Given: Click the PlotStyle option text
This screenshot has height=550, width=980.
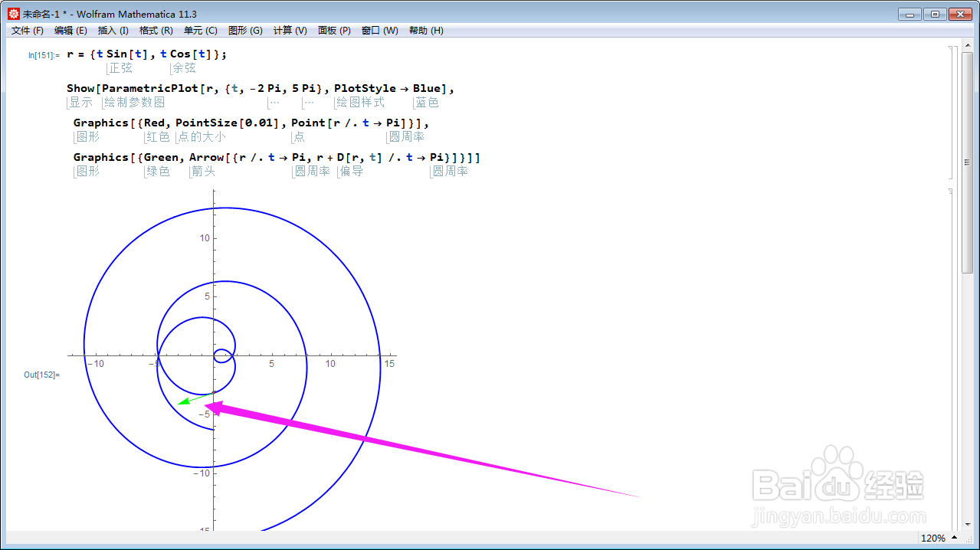Looking at the screenshot, I should [x=365, y=88].
